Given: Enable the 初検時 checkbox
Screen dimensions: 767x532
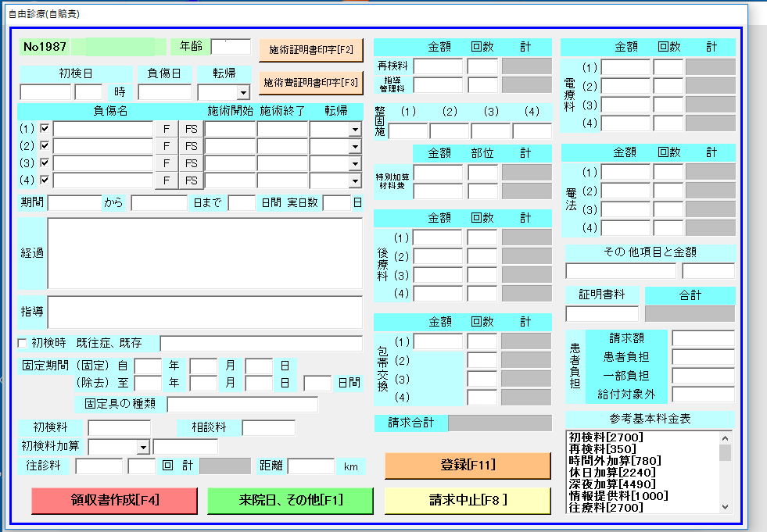Looking at the screenshot, I should (x=23, y=343).
